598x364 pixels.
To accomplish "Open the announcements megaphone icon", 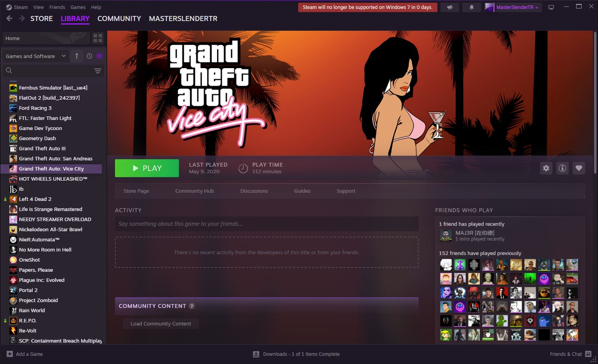I will pos(450,7).
